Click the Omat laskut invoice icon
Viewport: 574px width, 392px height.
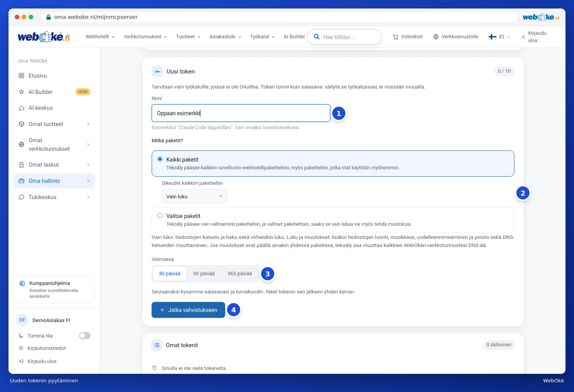point(22,165)
